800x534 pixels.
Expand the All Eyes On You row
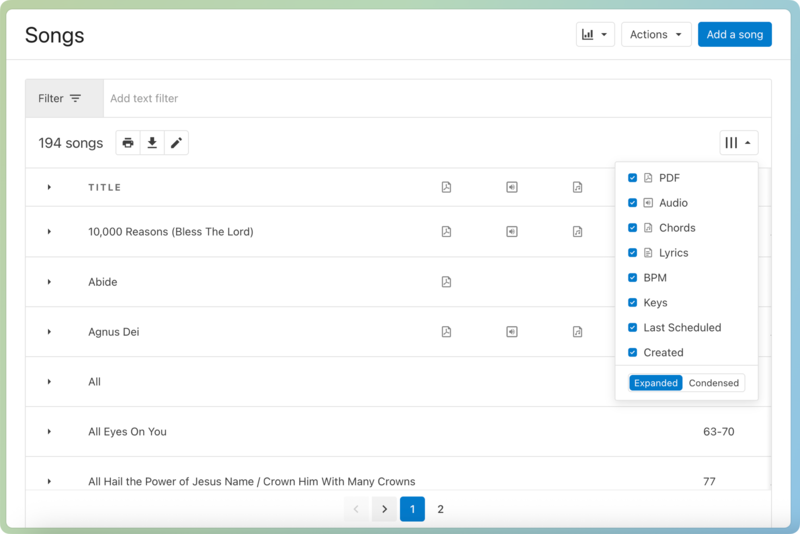(x=49, y=431)
